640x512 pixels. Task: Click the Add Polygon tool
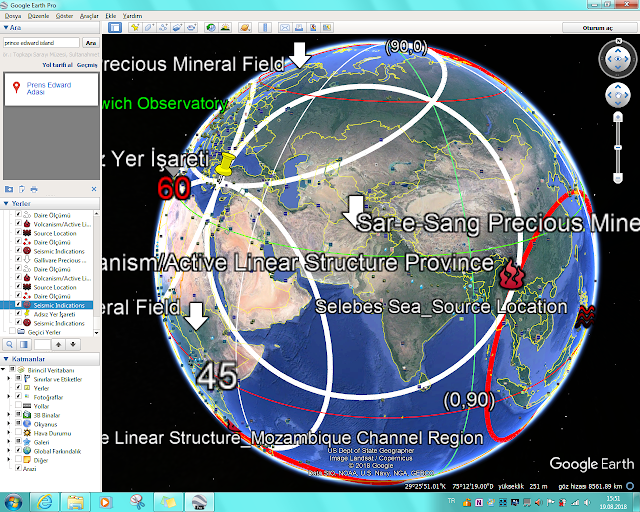[149, 27]
